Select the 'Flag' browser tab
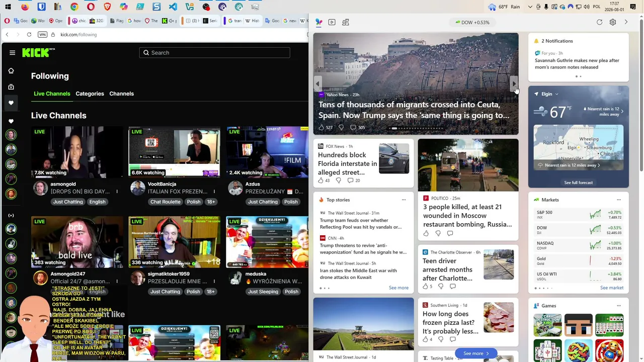 [x=116, y=21]
